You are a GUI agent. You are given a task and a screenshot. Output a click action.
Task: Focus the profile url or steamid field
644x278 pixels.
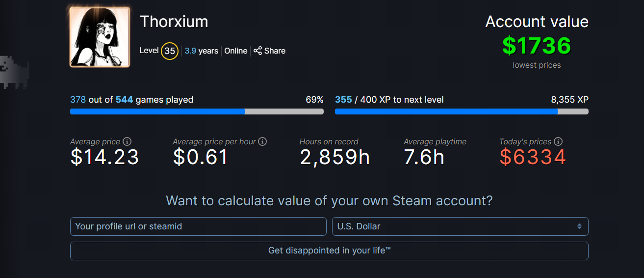pos(198,226)
